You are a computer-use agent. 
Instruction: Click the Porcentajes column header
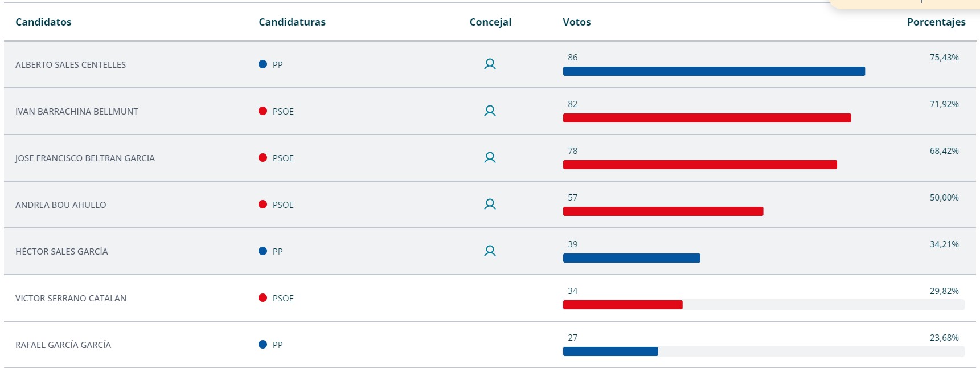(x=936, y=22)
